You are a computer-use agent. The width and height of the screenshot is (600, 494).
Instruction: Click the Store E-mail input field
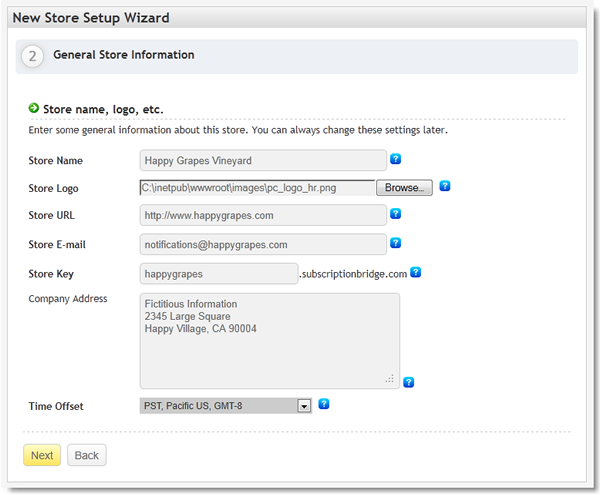coord(263,244)
